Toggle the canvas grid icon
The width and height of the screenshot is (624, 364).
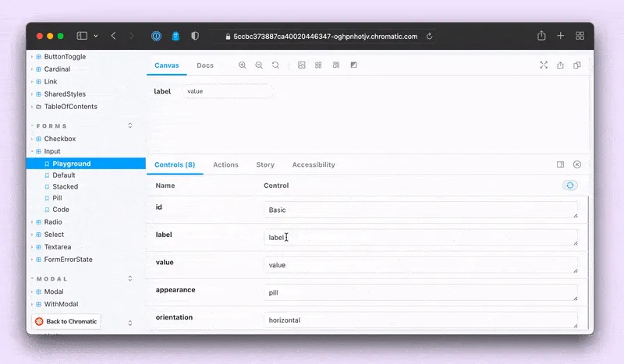[x=318, y=65]
